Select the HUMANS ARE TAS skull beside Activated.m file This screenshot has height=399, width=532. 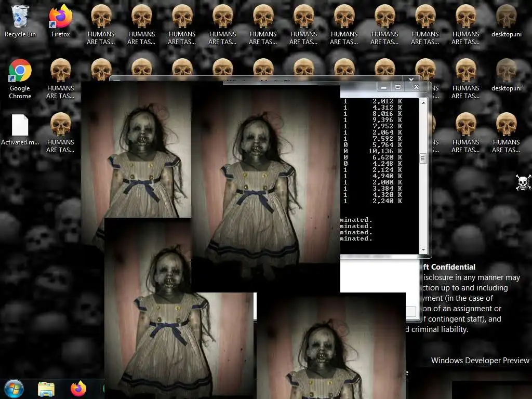[x=60, y=133]
